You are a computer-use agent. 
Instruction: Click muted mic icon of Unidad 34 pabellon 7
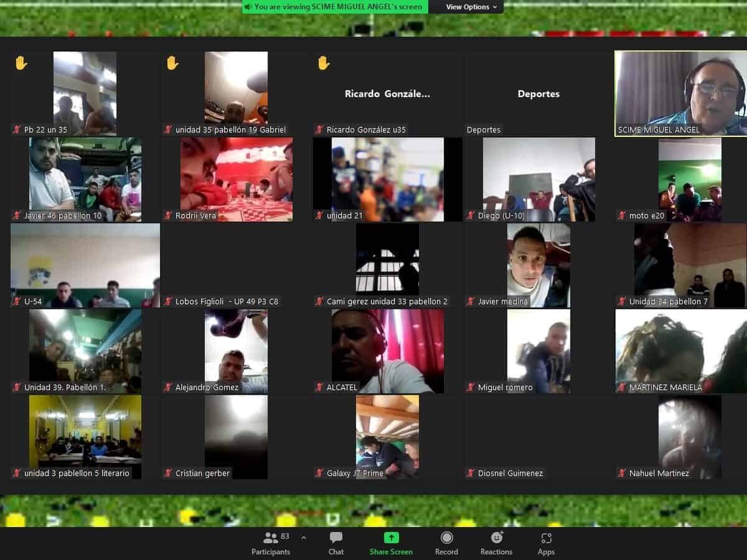622,302
